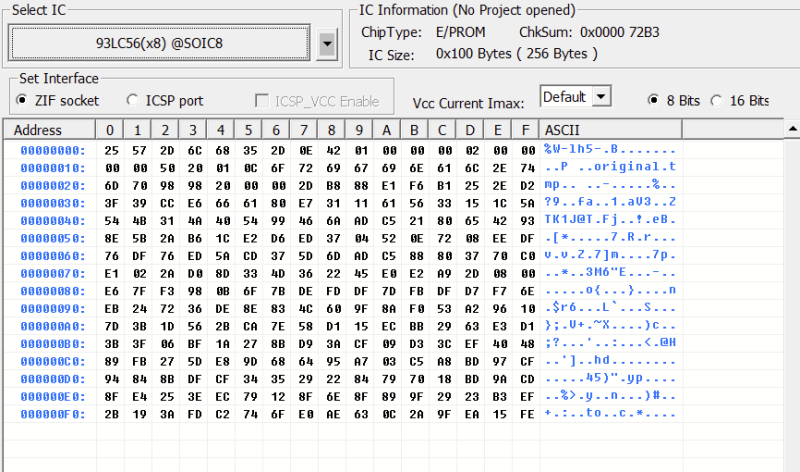Select the address row 00000010
Viewport: 800px width, 472px height.
[53, 168]
